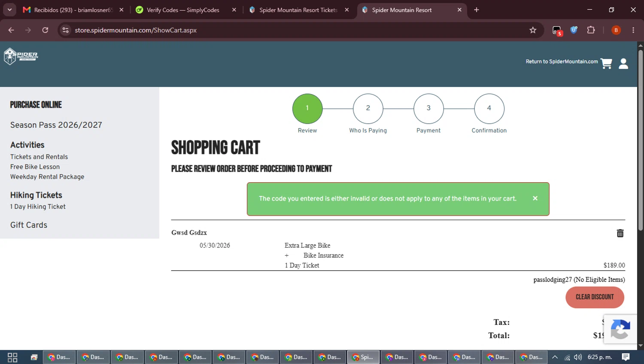Dismiss the invalid code alert message
This screenshot has height=364, width=644.
535,198
